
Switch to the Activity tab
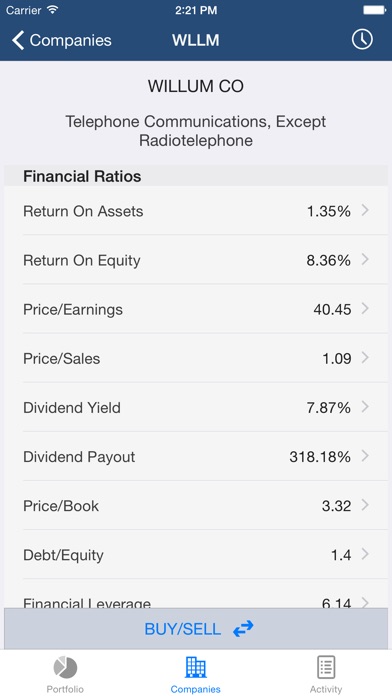[326, 672]
